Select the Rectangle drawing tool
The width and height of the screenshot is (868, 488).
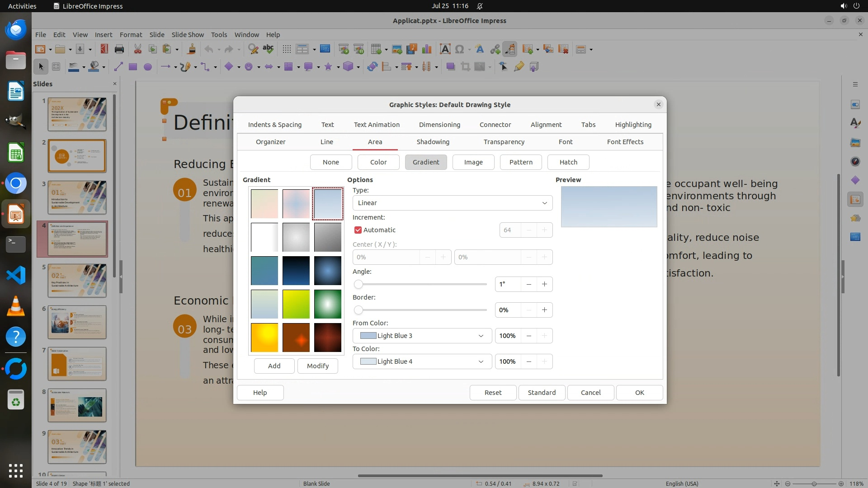[x=132, y=67]
